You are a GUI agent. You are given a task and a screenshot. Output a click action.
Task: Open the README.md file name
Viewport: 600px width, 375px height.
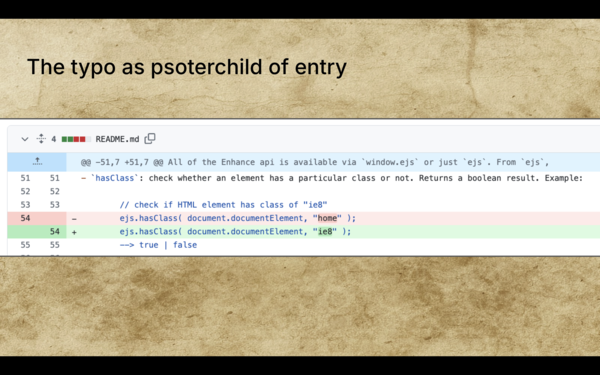[x=117, y=139]
